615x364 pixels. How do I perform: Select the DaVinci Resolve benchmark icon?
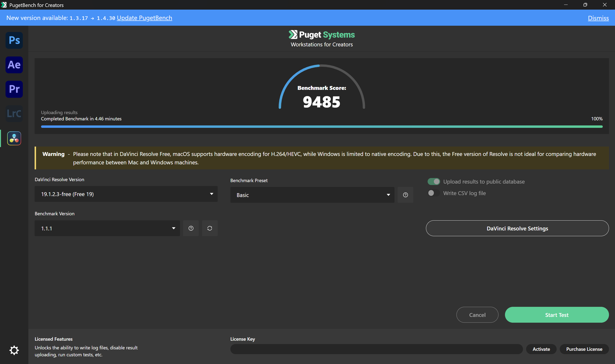point(14,138)
